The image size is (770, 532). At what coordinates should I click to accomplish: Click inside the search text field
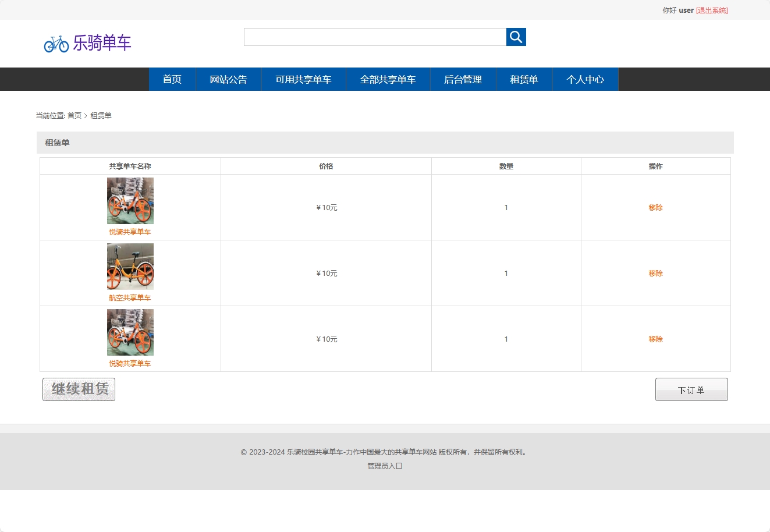[375, 37]
